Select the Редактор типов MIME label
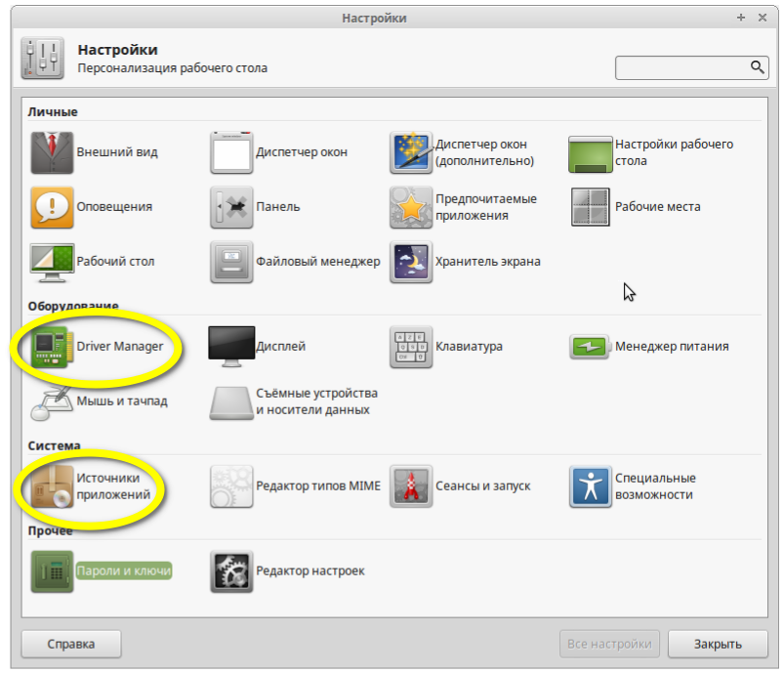Screen dimensions: 784x674 (x=318, y=485)
